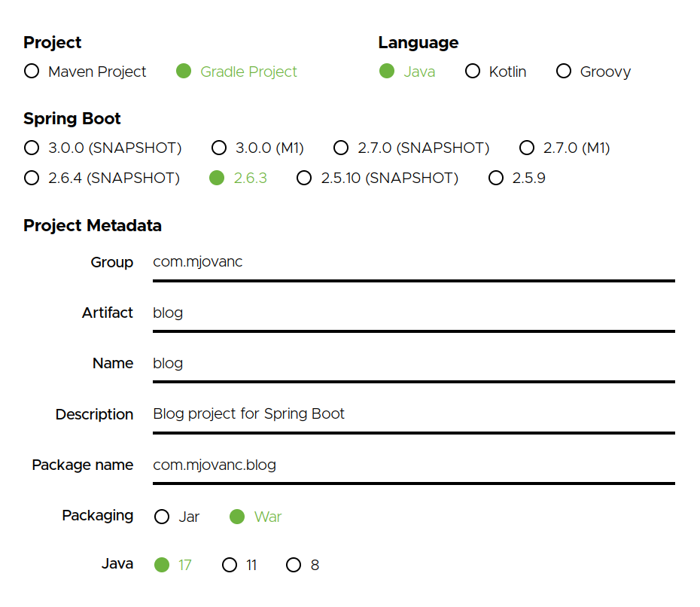
Task: Click the Group input field
Action: [x=412, y=263]
